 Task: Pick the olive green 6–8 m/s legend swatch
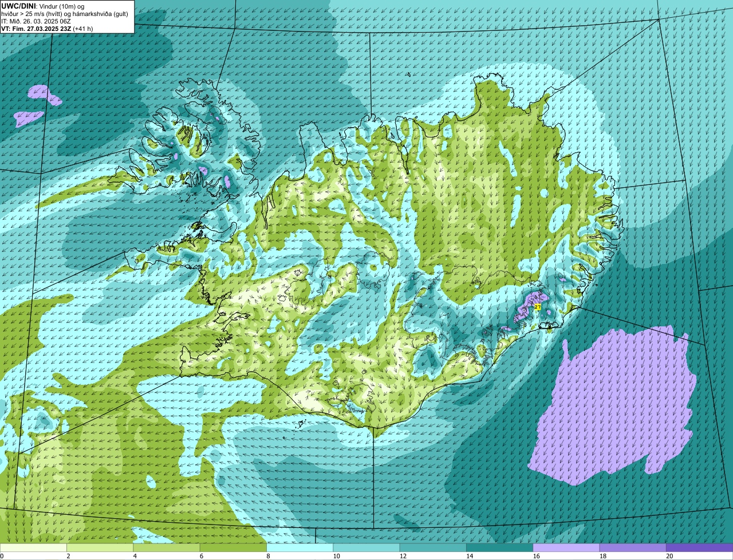point(233,547)
